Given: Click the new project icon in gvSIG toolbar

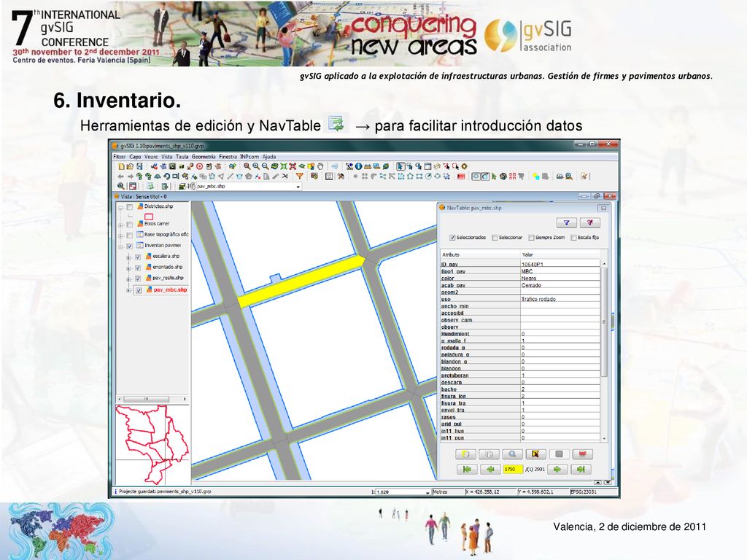Looking at the screenshot, I should [122, 166].
